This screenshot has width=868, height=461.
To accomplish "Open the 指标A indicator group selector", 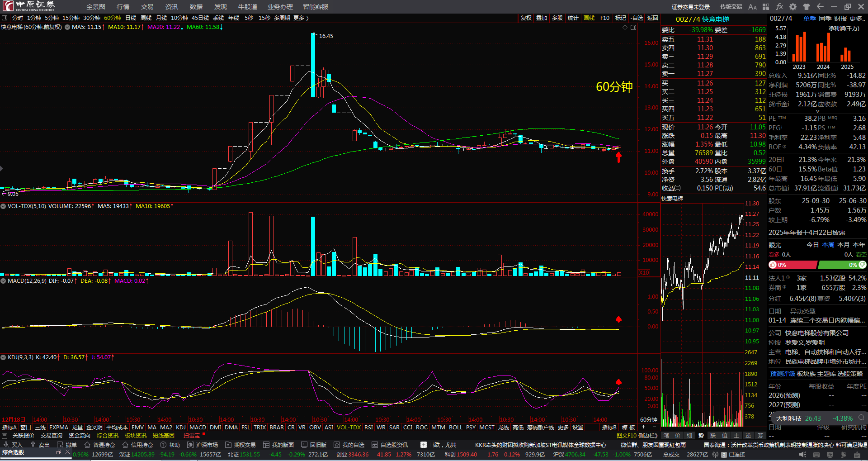I will pos(9,427).
